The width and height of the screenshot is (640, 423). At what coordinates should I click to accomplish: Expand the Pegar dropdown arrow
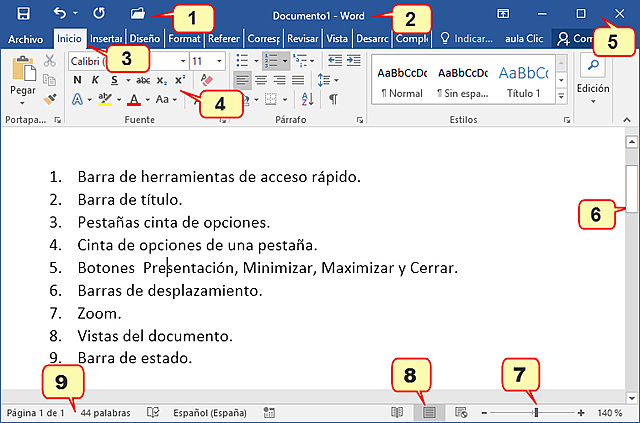pyautogui.click(x=22, y=102)
